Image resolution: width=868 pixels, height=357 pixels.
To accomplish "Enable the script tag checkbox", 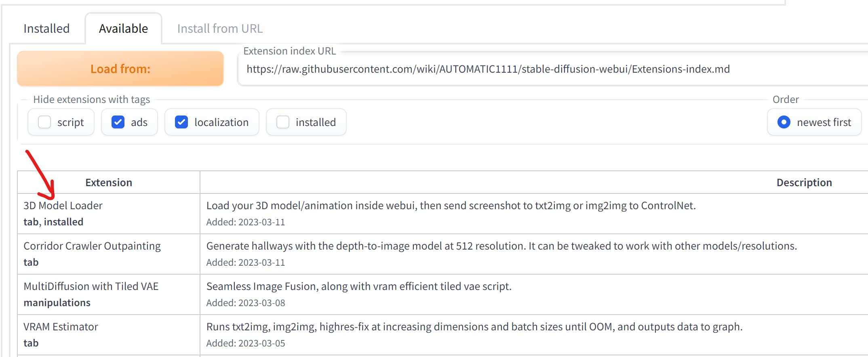I will click(44, 122).
